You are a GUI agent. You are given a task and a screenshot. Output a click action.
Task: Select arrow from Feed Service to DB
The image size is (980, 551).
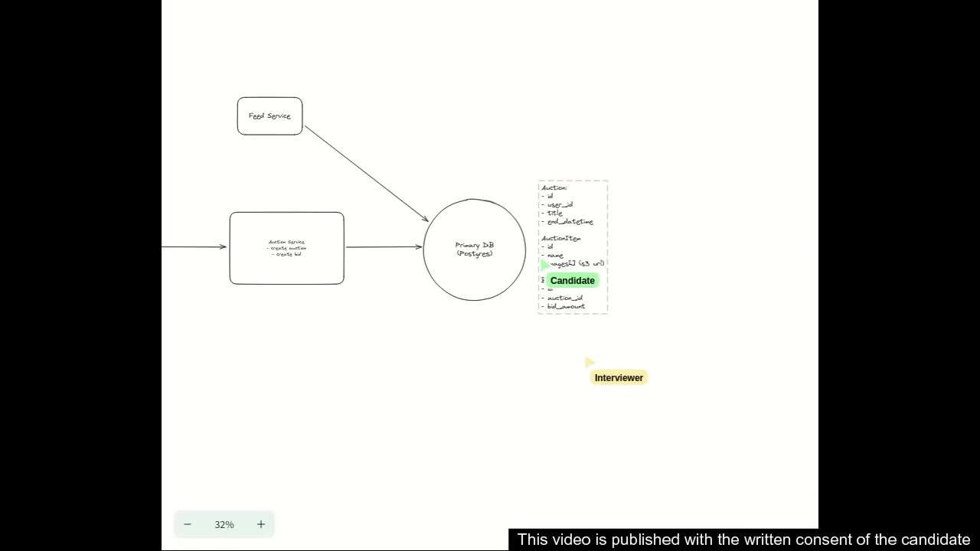(x=366, y=174)
